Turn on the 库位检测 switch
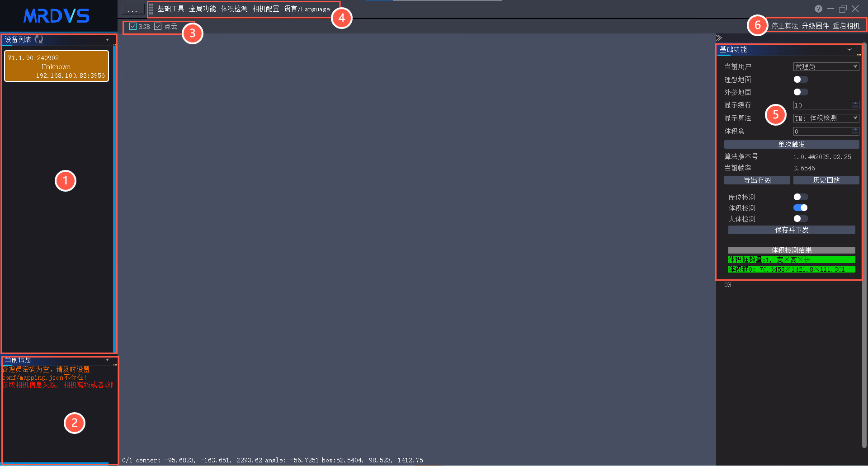 801,197
